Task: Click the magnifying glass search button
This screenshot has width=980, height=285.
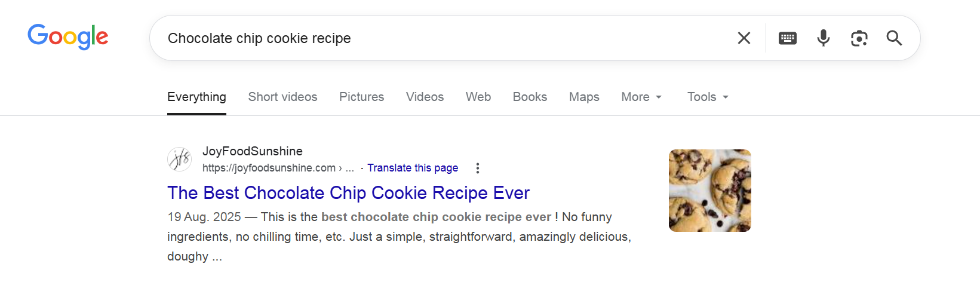Action: (894, 38)
